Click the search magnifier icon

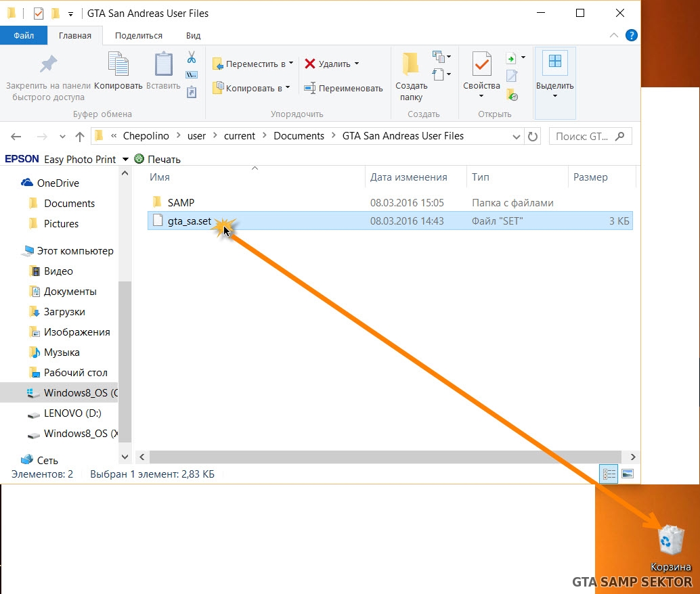click(x=619, y=136)
